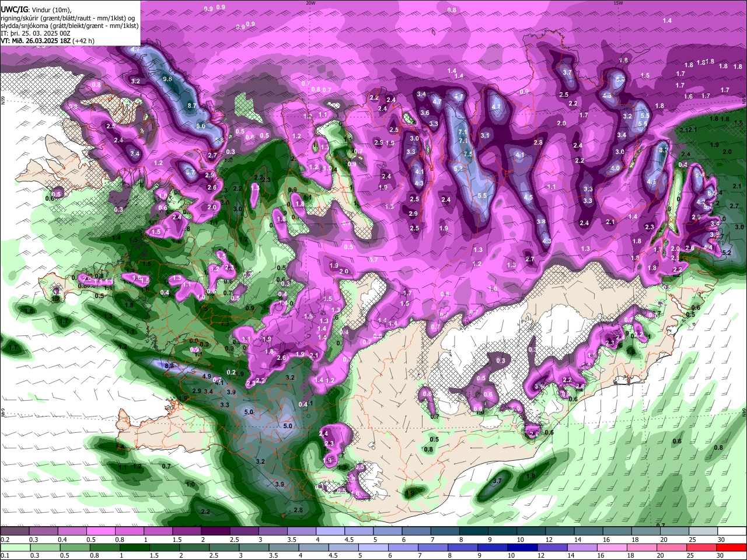Click the 8.7 precipitation value on the map

click(191, 106)
